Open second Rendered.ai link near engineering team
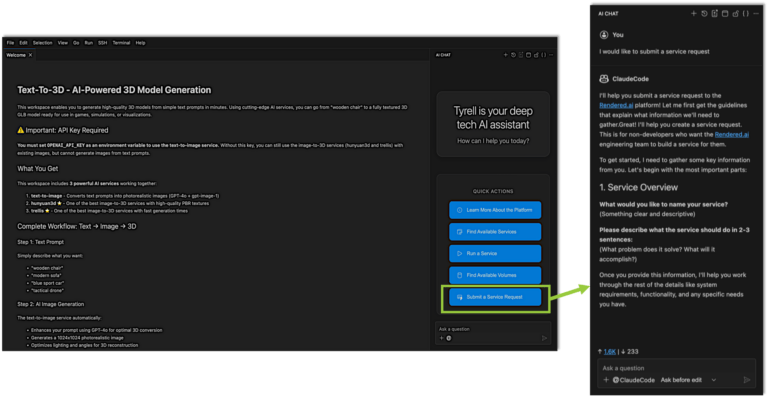The width and height of the screenshot is (768, 397). pos(732,135)
